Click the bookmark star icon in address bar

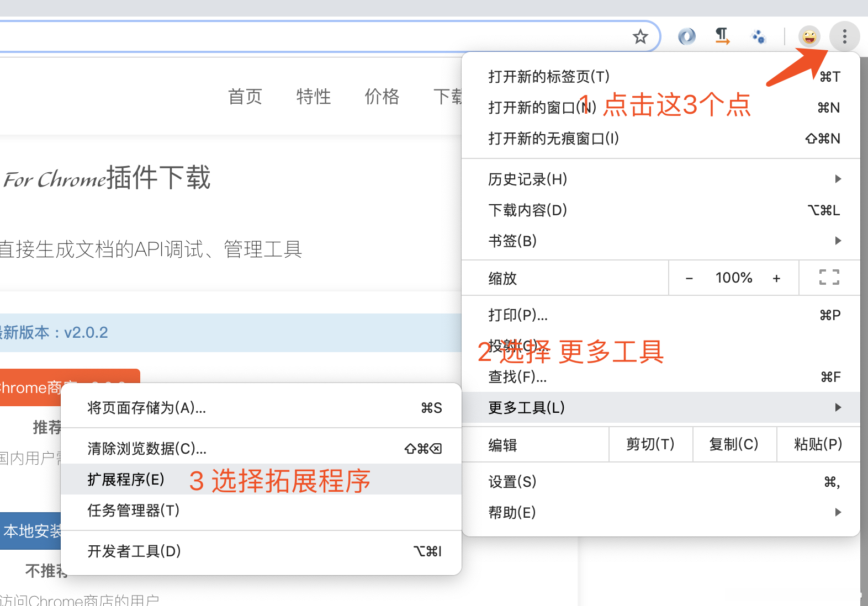click(x=640, y=37)
